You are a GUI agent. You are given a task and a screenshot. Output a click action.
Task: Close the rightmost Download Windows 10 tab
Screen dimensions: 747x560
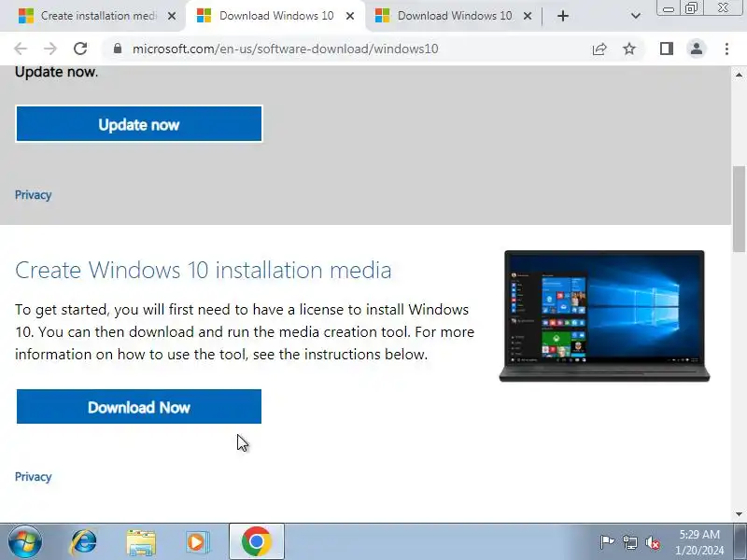click(x=528, y=16)
